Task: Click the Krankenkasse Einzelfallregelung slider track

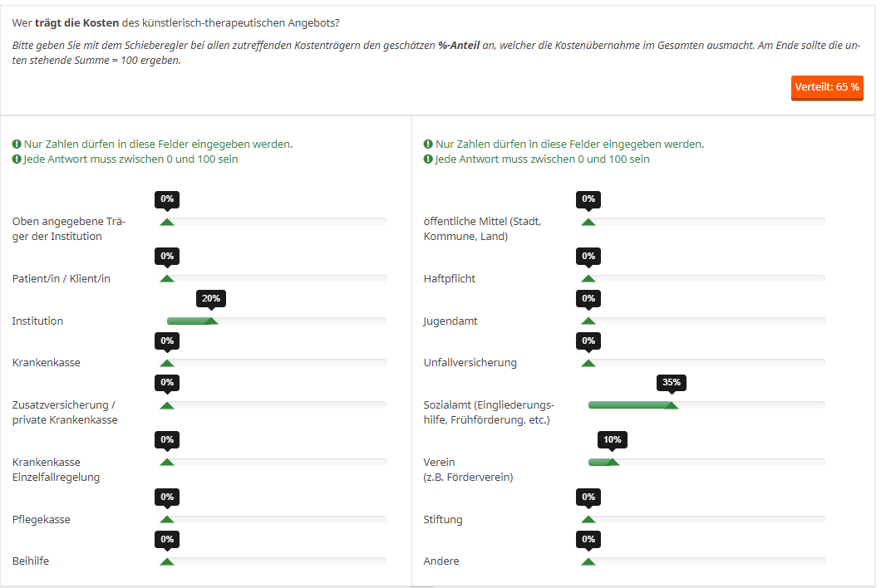Action: pos(283,462)
